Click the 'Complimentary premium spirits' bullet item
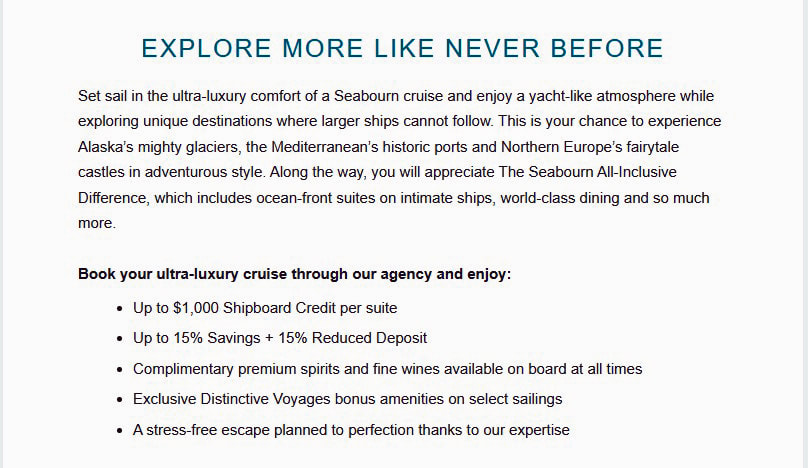Screen dimensions: 808x468 387,369
